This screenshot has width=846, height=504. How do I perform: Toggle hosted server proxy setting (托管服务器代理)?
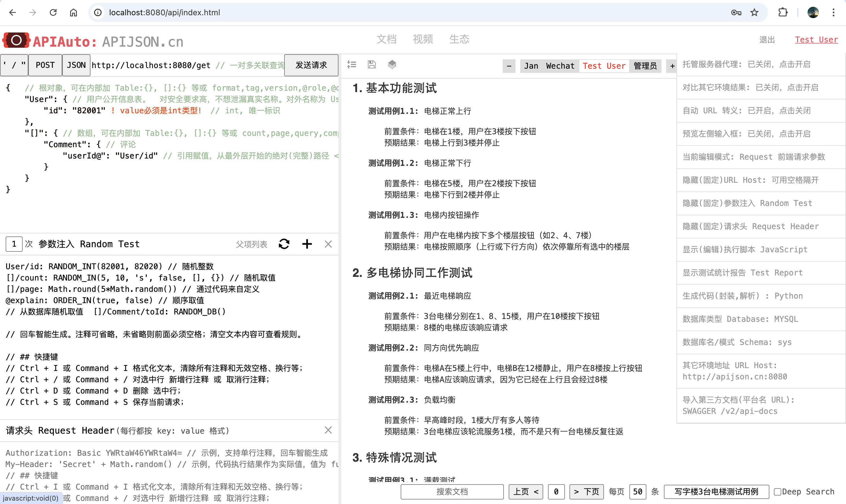746,64
